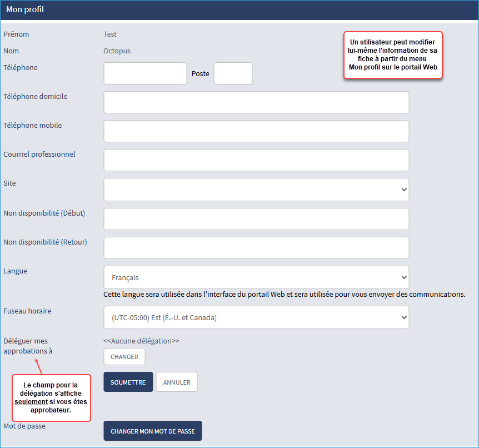Click the Mon profil header title

(x=25, y=9)
